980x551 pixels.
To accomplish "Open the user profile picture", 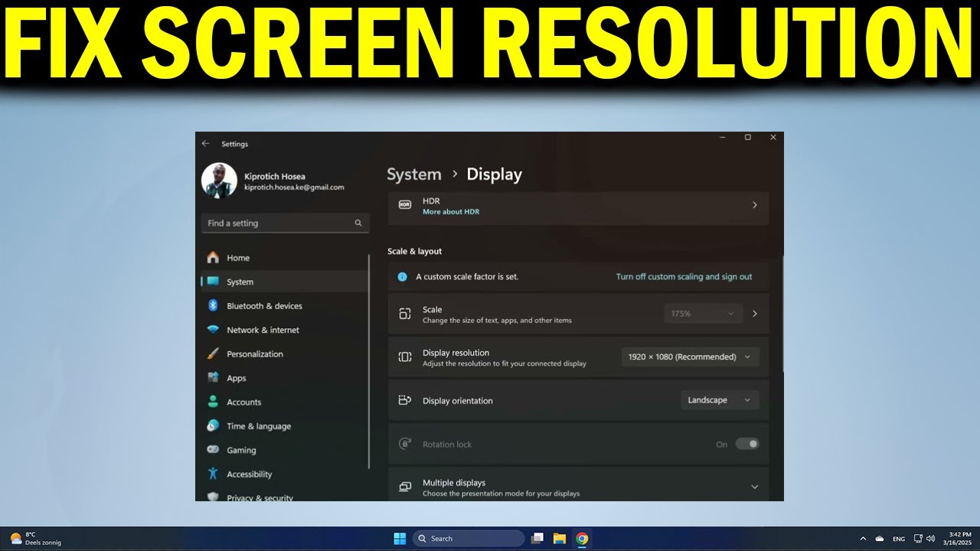I will (219, 181).
